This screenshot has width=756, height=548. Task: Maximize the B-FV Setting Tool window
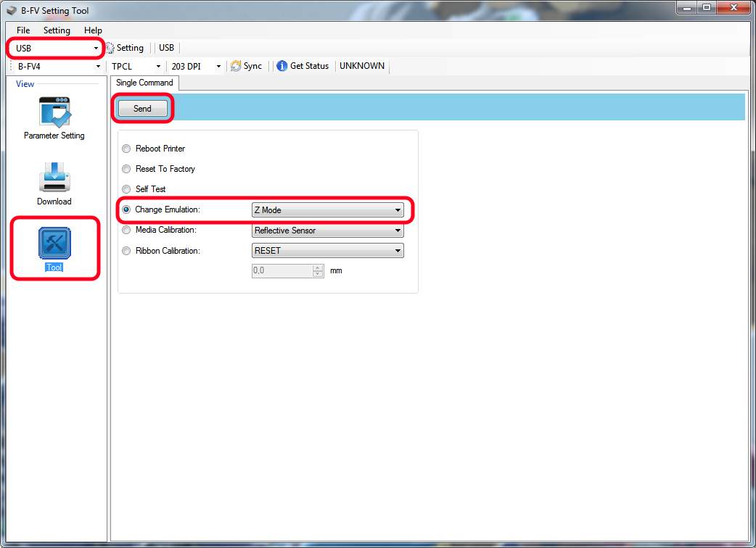click(707, 8)
